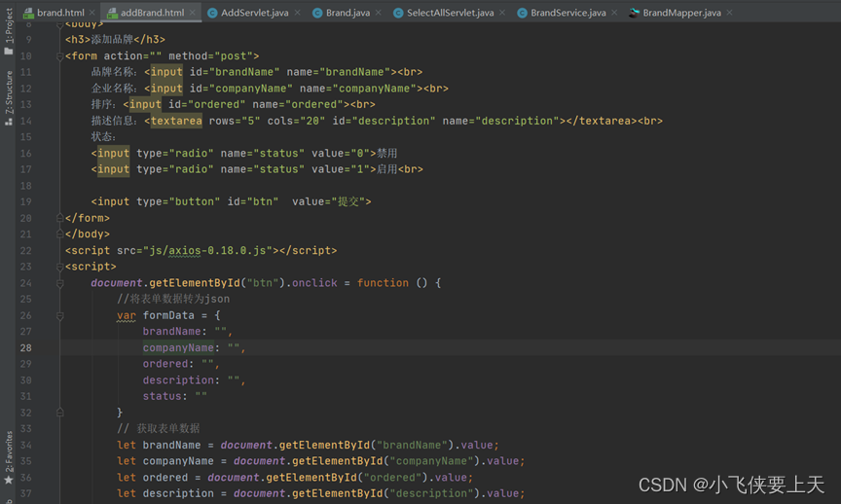Viewport: 841px width, 504px height.
Task: Open the Structure tool window
Action: coord(9,98)
